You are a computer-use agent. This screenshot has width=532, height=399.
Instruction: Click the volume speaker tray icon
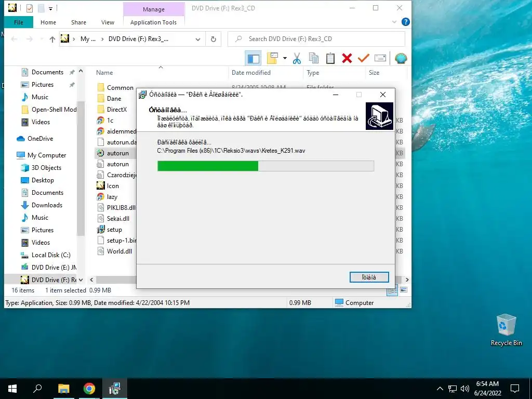click(x=465, y=389)
